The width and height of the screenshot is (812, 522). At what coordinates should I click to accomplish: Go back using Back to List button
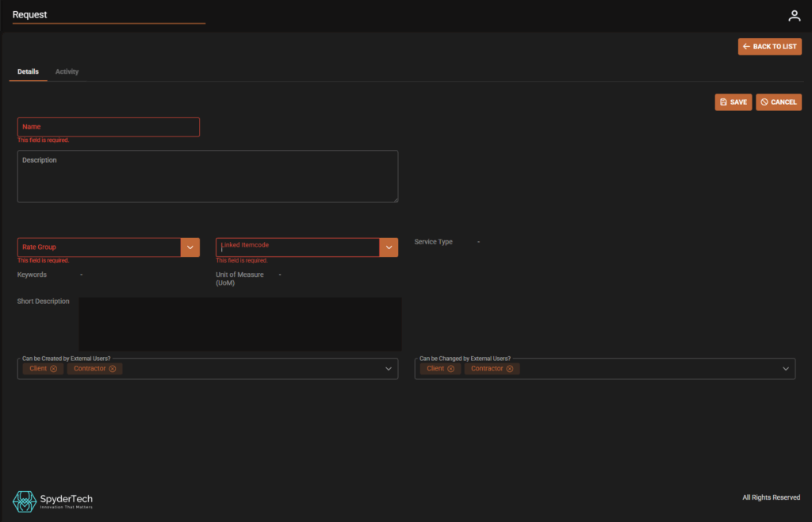769,47
